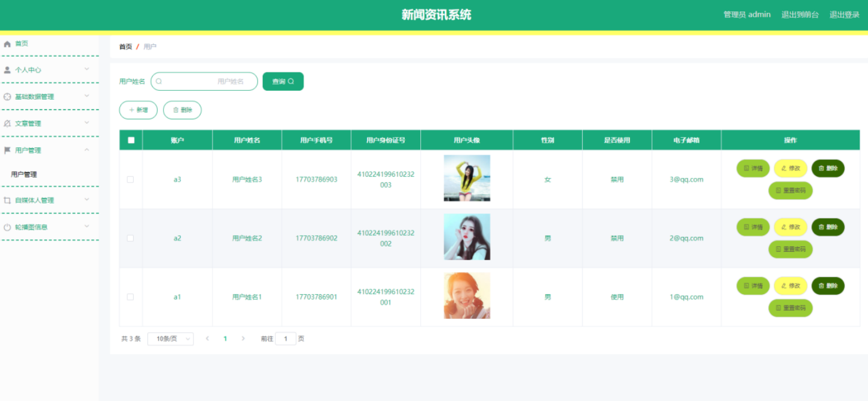Click phone number 17703786902

click(x=316, y=238)
